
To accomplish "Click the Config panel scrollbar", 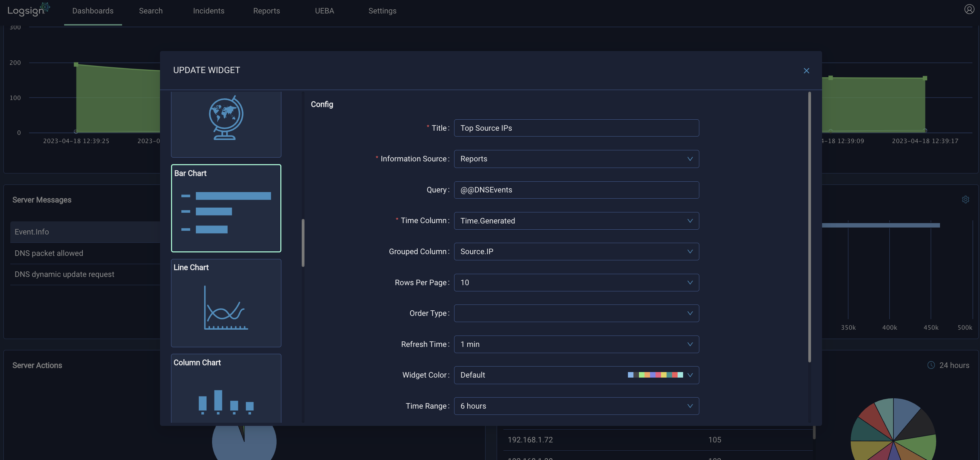I will (x=809, y=227).
